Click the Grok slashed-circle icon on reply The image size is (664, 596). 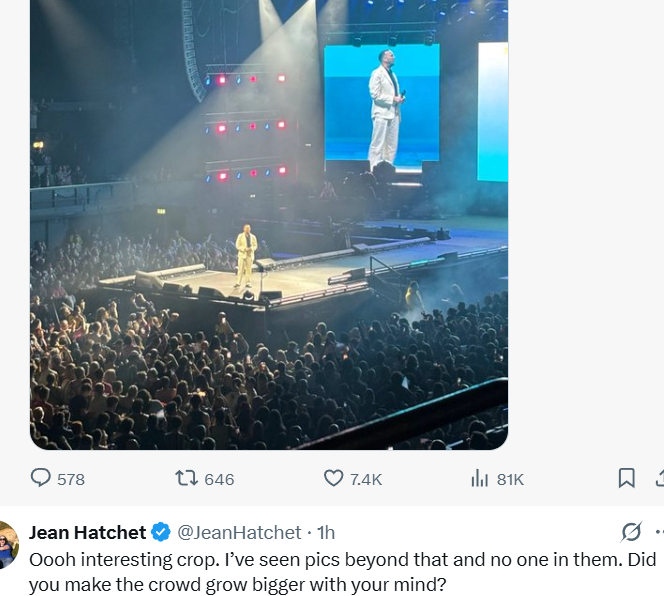(631, 532)
